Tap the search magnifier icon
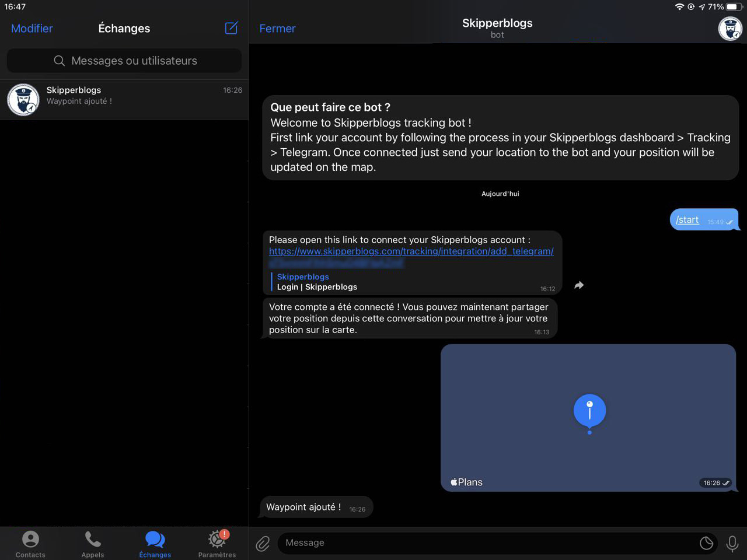 click(x=59, y=61)
